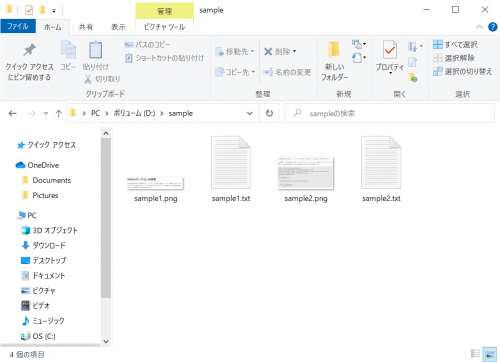
Task: Go Back with the left arrow
Action: point(12,114)
